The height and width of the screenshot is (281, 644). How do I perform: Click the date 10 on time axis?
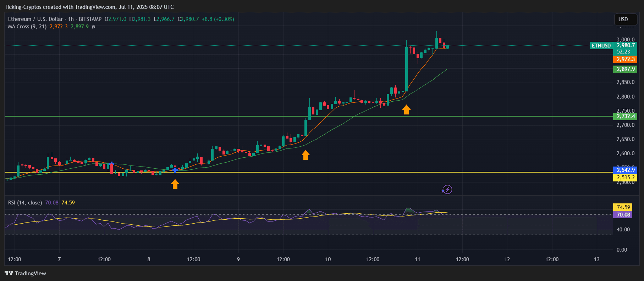pos(328,259)
